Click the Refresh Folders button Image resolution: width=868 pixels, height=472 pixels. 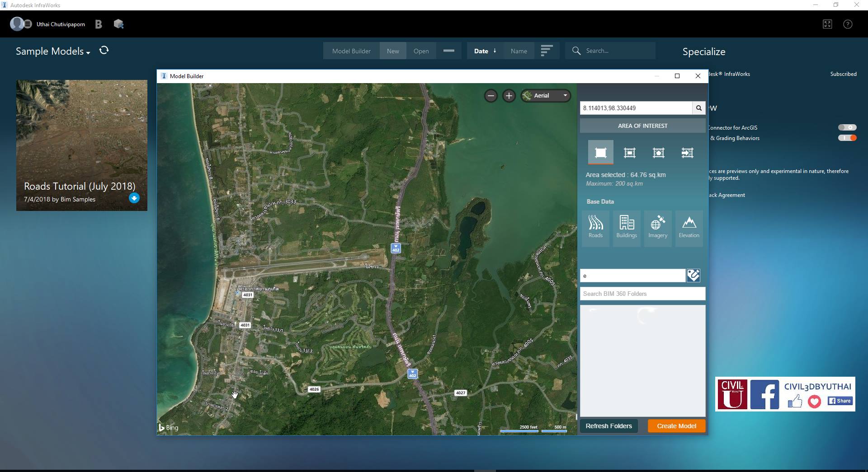tap(609, 426)
